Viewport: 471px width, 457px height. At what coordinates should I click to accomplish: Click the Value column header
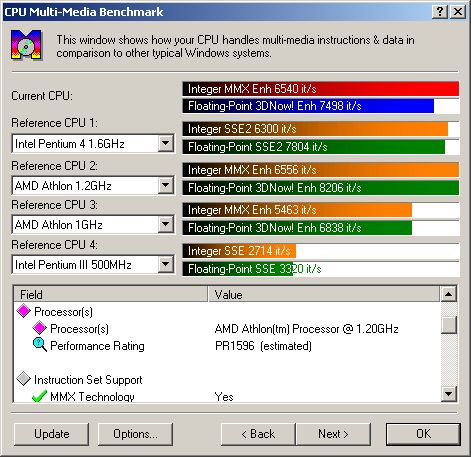(x=324, y=294)
